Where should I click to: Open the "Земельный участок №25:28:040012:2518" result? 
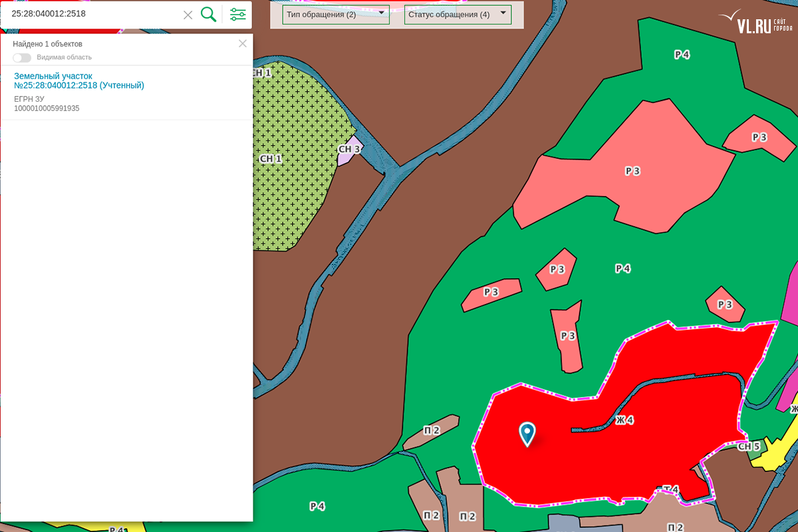click(x=78, y=80)
